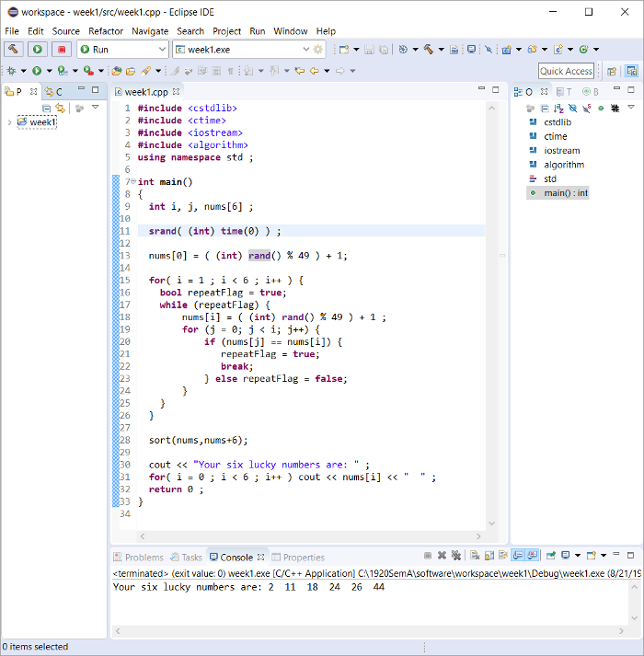Viewport: 644px width, 656px height.
Task: Open the File menu
Action: pos(12,31)
